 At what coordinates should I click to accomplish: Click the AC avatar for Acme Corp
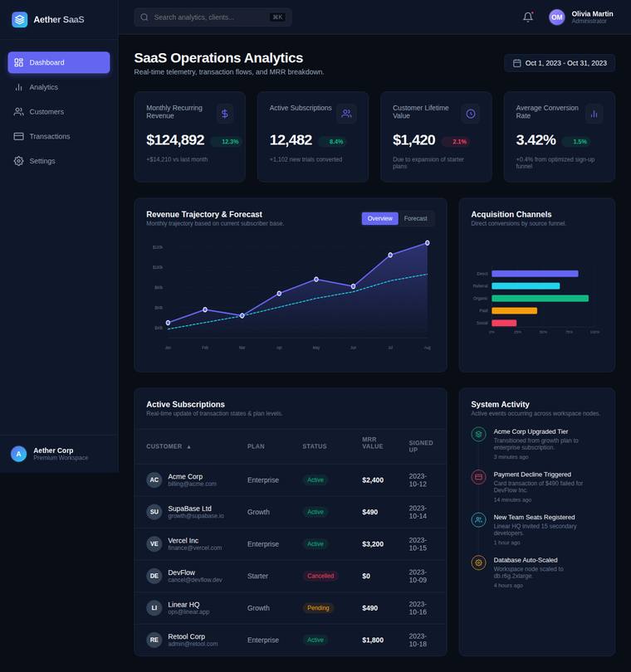coord(154,480)
